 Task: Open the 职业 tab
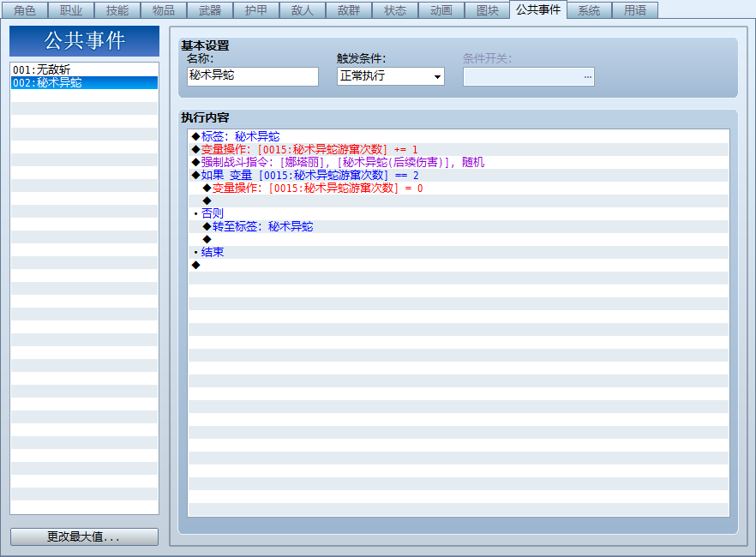click(71, 10)
